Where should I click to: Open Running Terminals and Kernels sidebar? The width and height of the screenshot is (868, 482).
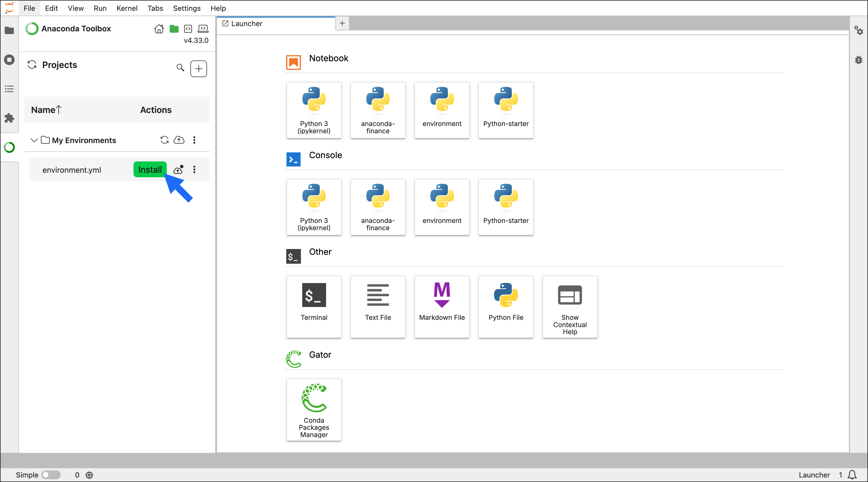9,60
